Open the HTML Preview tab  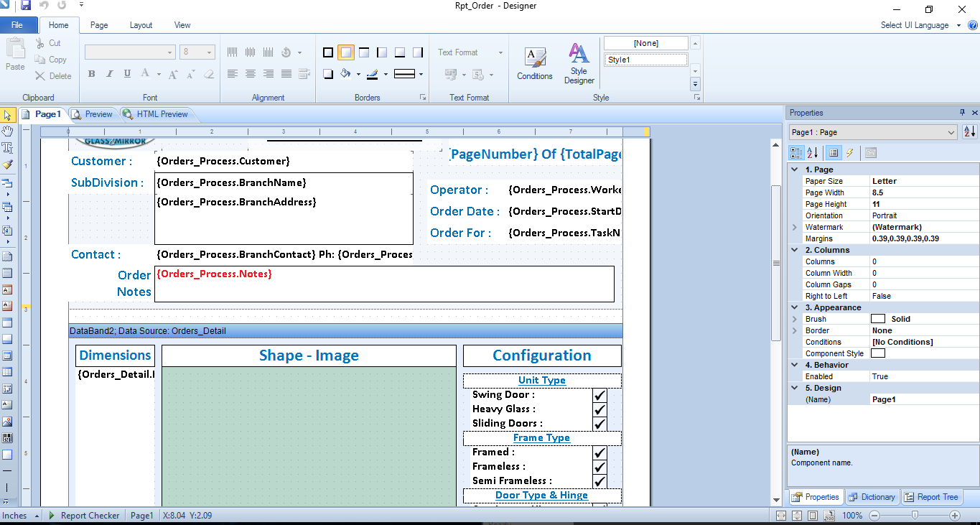tap(156, 114)
